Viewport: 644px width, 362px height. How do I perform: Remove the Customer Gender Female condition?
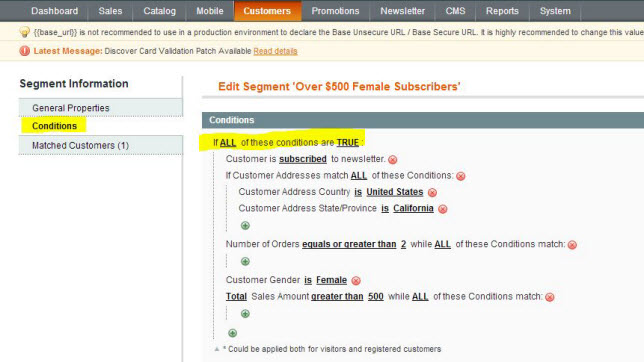(x=356, y=281)
